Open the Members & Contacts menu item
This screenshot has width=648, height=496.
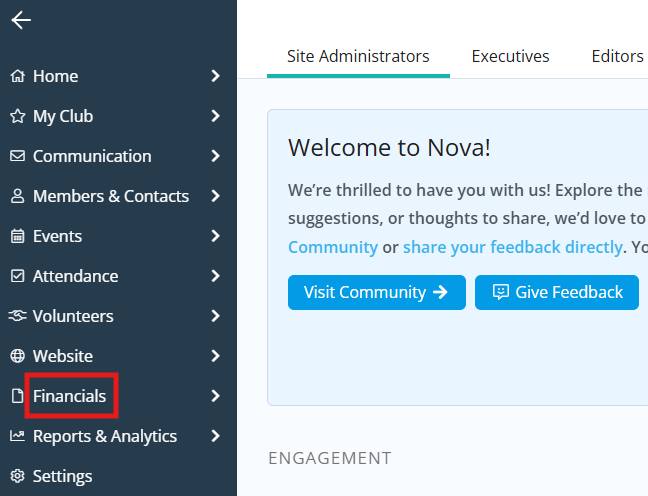111,196
